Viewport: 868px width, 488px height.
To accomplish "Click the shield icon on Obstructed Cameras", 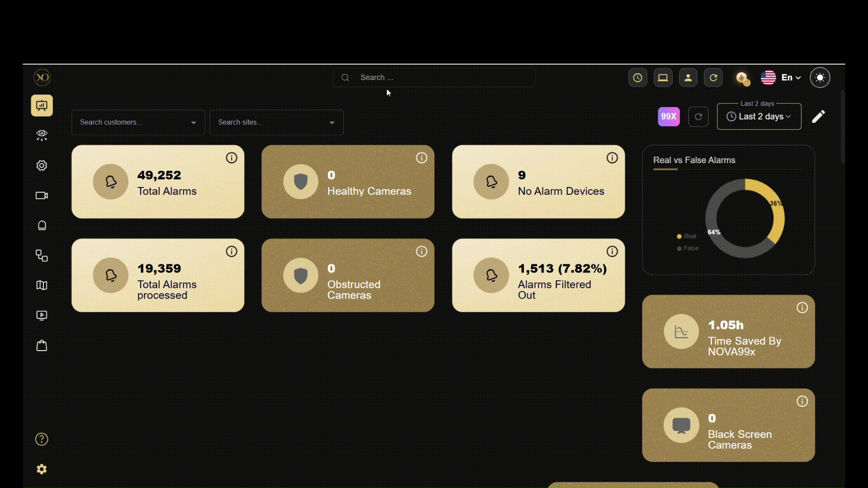I will (x=301, y=275).
